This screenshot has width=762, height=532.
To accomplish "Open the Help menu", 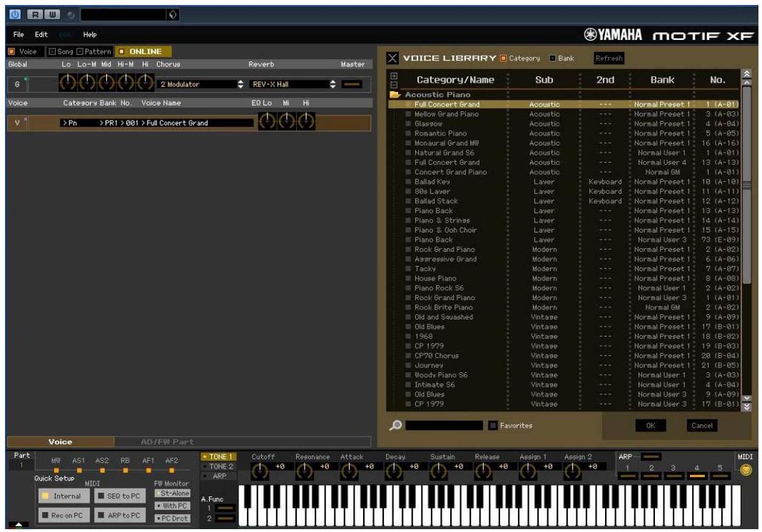I will 90,34.
